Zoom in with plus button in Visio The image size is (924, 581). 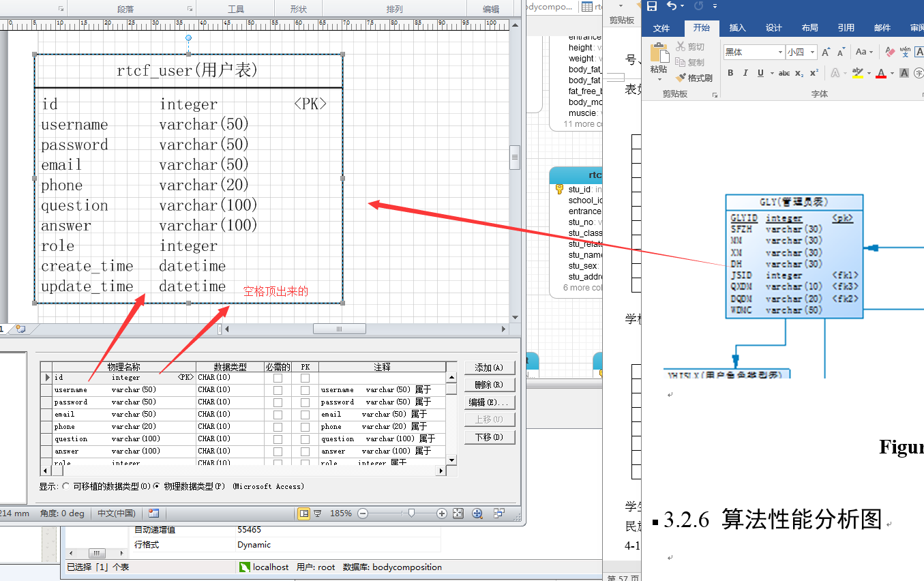(x=442, y=513)
